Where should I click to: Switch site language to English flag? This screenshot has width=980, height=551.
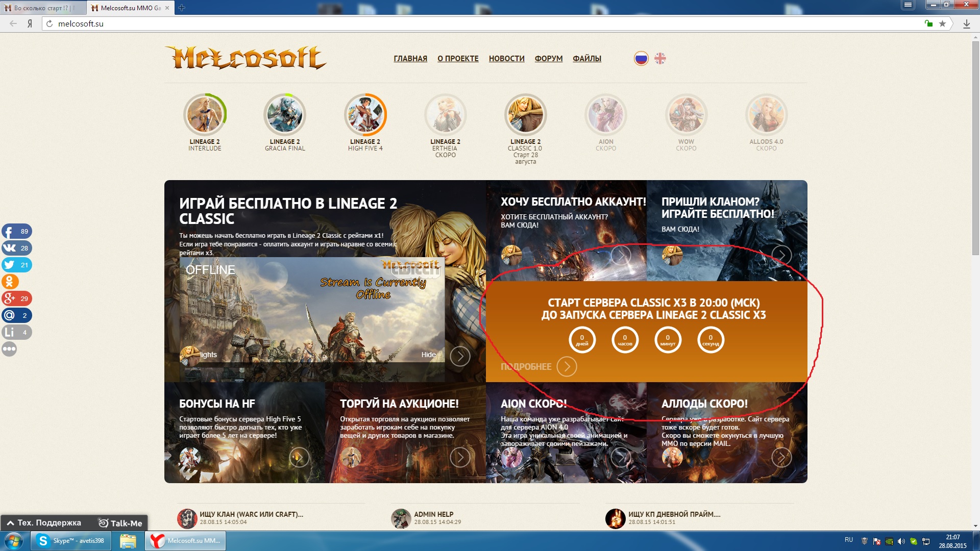tap(660, 59)
